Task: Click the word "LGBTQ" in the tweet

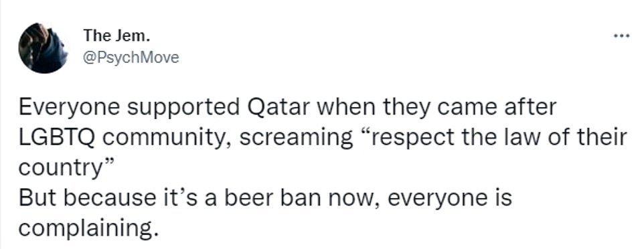Action: 57,138
